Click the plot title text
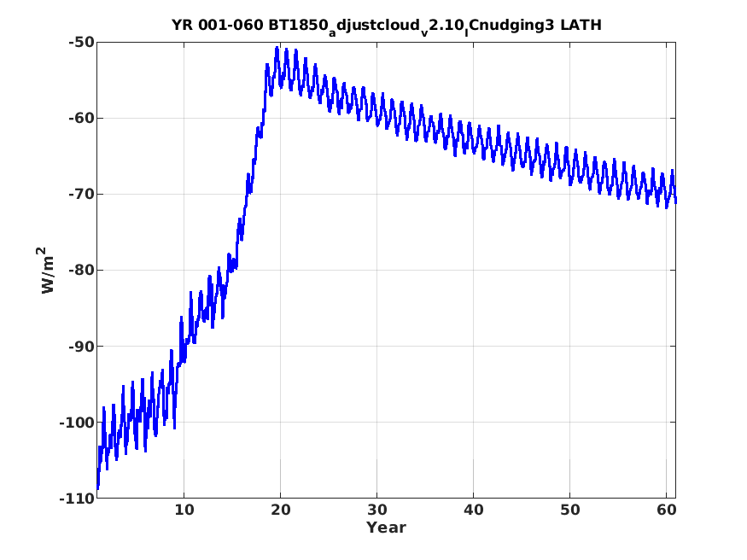The height and width of the screenshot is (560, 747). click(387, 26)
